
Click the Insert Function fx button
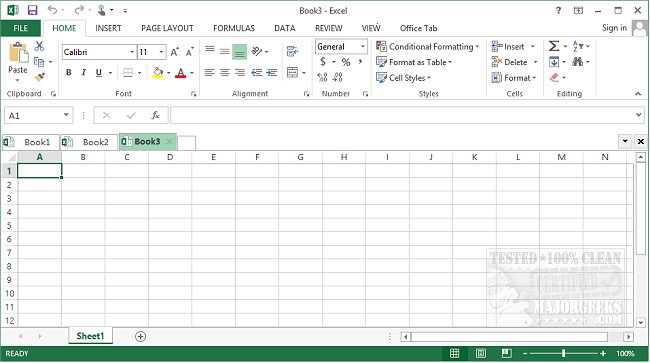pyautogui.click(x=155, y=115)
